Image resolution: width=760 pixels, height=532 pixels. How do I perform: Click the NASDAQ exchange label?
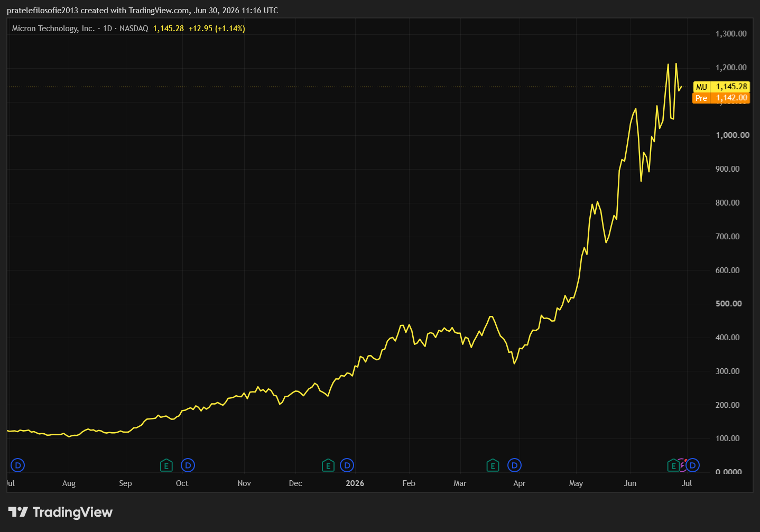pyautogui.click(x=134, y=29)
